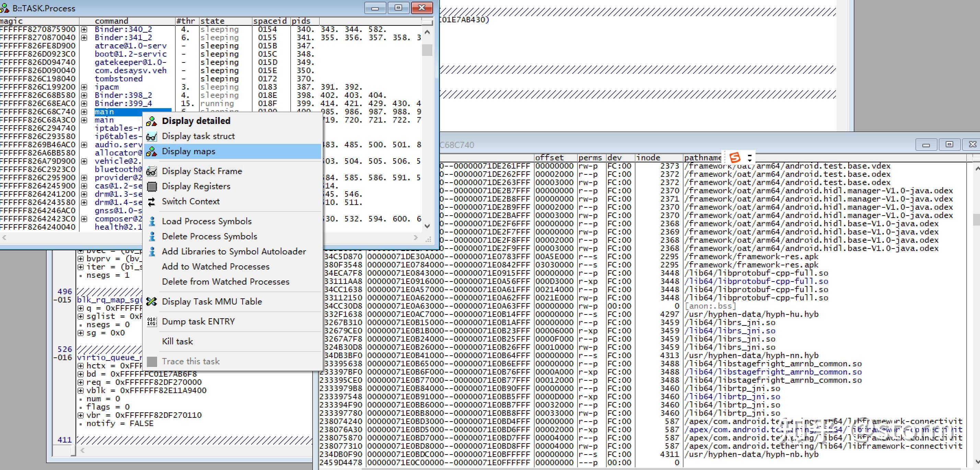
Task: Click the glasses icon for Display task struct
Action: point(151,136)
